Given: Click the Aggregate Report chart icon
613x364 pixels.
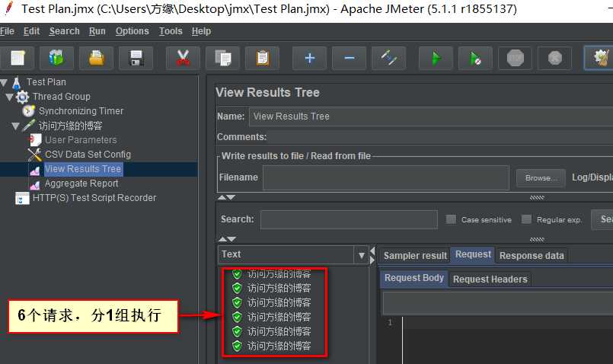Looking at the screenshot, I should coord(35,184).
